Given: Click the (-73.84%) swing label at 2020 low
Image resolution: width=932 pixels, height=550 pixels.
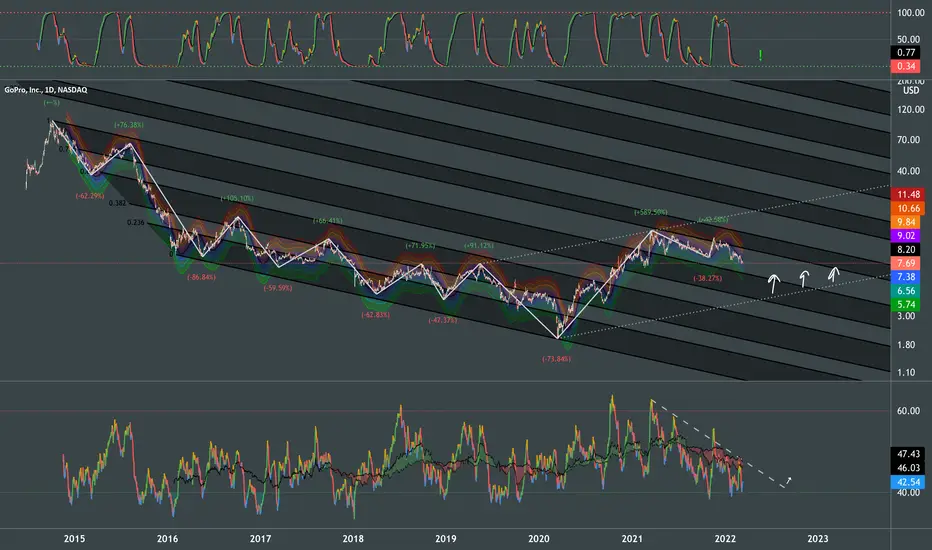Looking at the screenshot, I should (556, 359).
